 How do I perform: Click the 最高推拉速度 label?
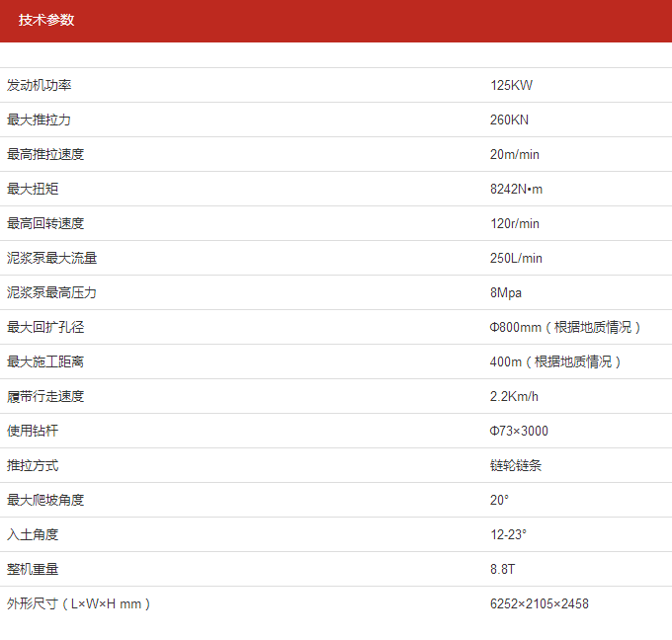45,154
